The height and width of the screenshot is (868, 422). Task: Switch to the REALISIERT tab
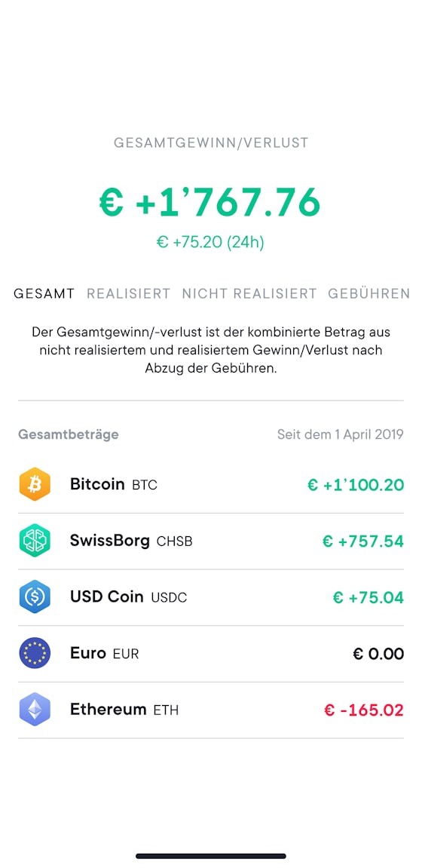128,293
